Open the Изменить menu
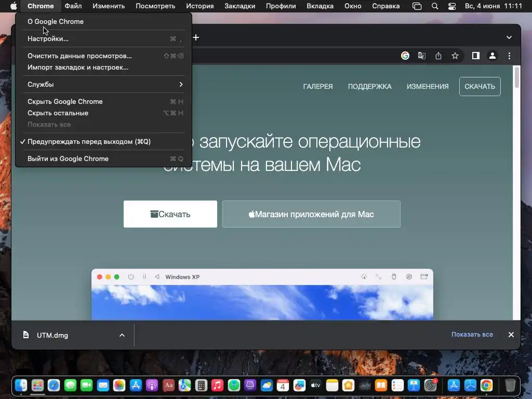The image size is (532, 399). point(109,6)
